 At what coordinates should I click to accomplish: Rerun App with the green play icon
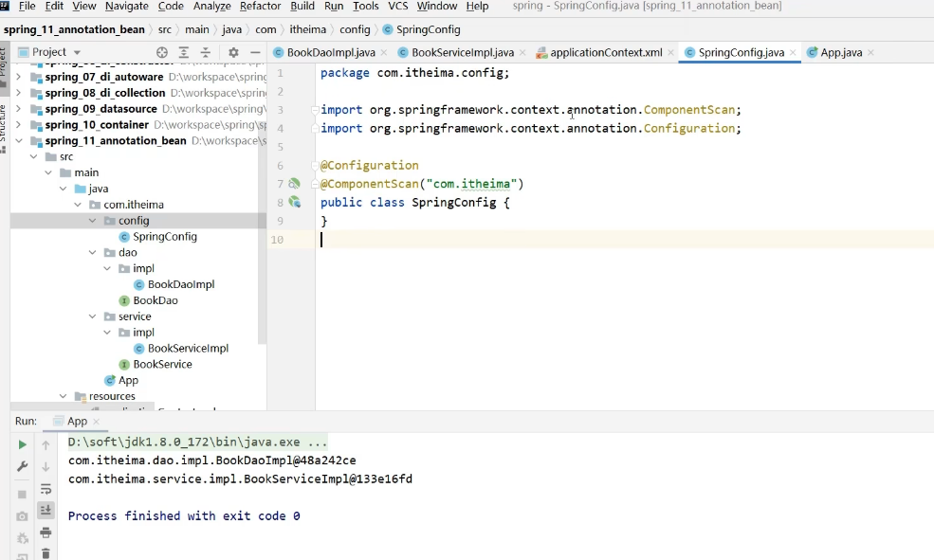[x=22, y=444]
